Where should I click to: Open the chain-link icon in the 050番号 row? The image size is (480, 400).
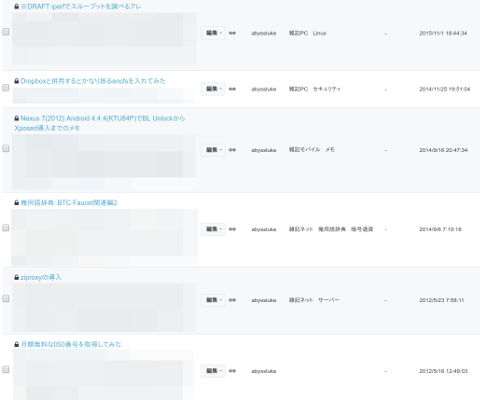coord(232,371)
